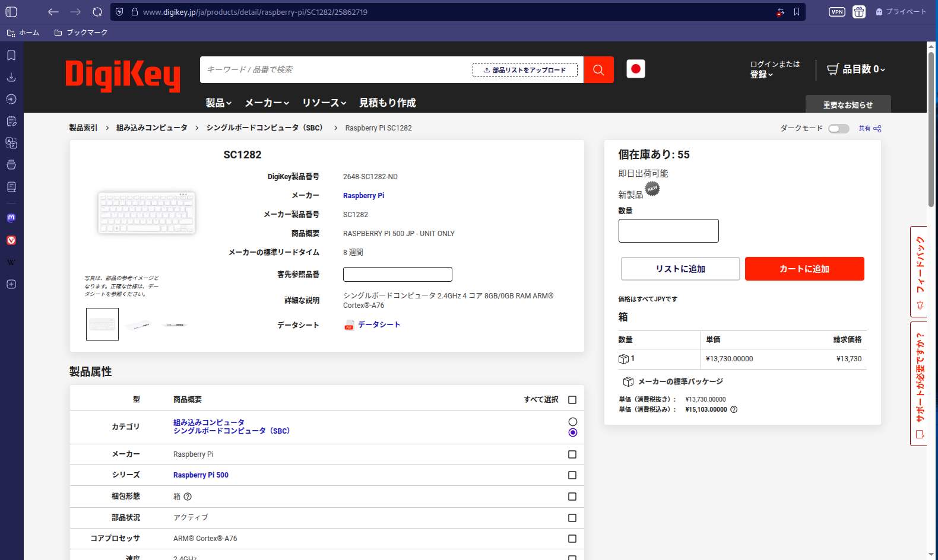
Task: Expand the 製品 menu
Action: pyautogui.click(x=218, y=103)
